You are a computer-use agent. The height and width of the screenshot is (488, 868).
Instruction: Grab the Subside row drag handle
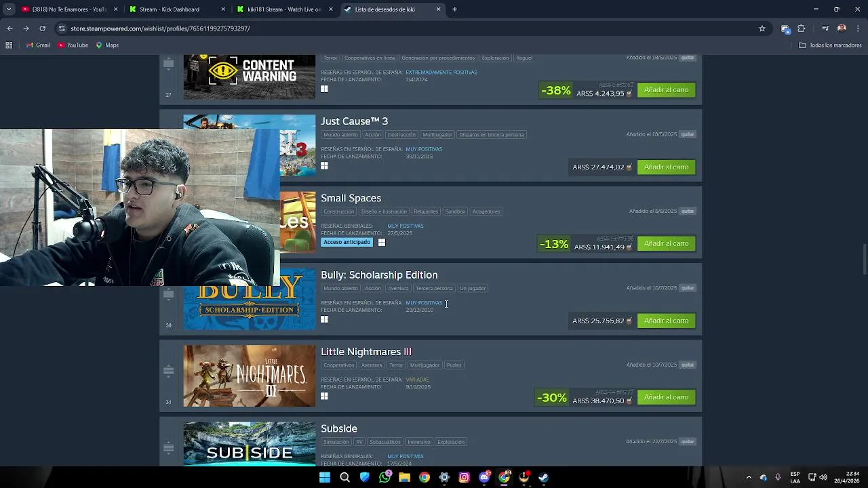click(x=169, y=447)
